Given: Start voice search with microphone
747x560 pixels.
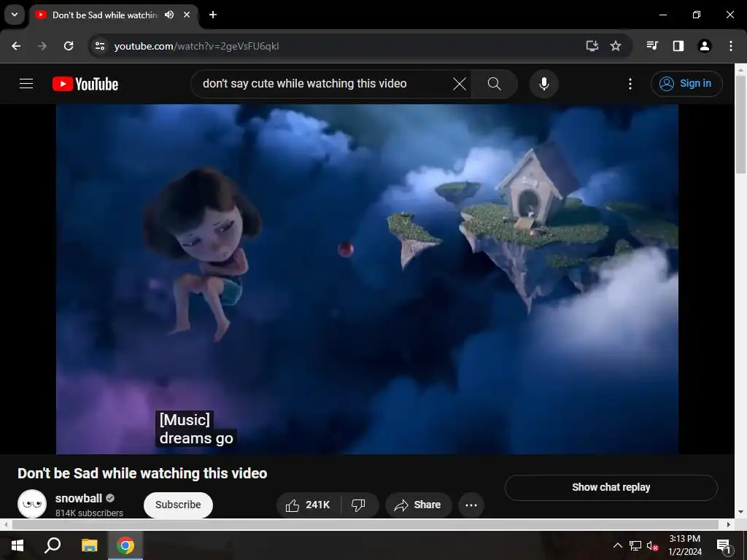Looking at the screenshot, I should [544, 84].
